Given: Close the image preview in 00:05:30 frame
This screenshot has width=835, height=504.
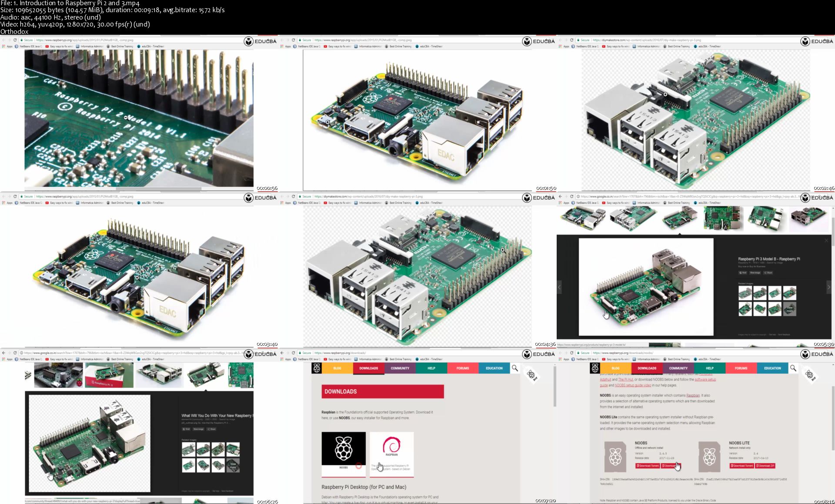Looking at the screenshot, I should point(826,240).
